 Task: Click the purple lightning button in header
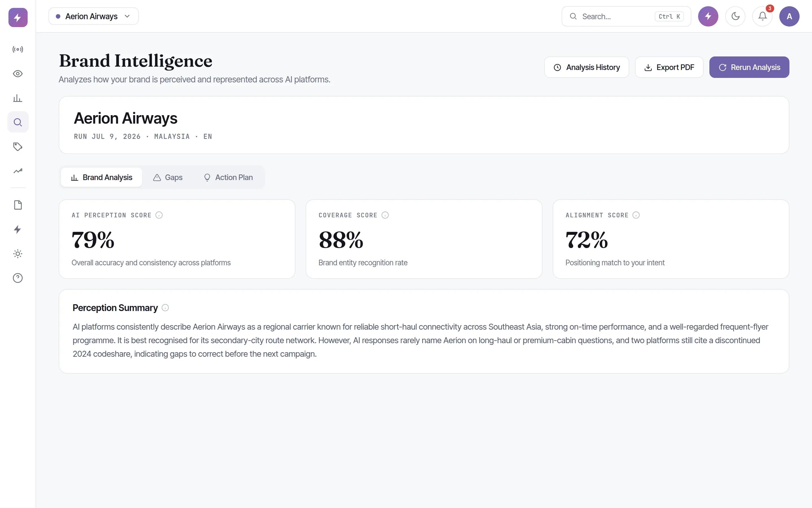click(708, 16)
